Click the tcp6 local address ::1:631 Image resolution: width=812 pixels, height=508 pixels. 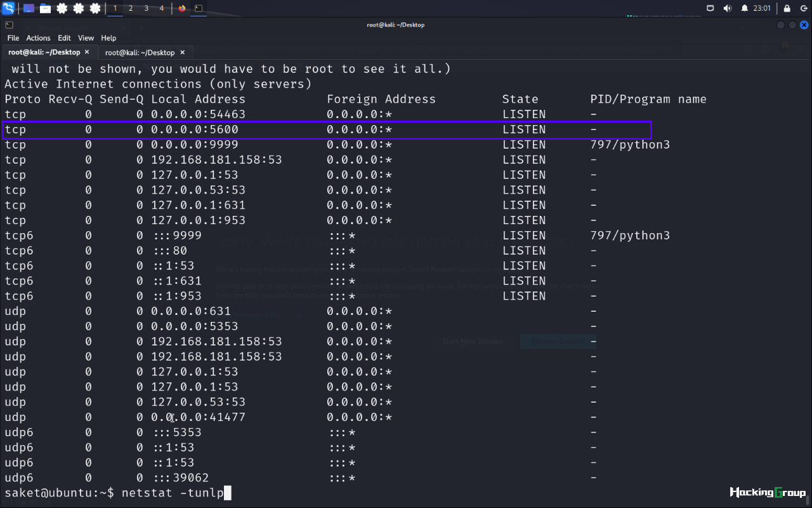click(178, 281)
